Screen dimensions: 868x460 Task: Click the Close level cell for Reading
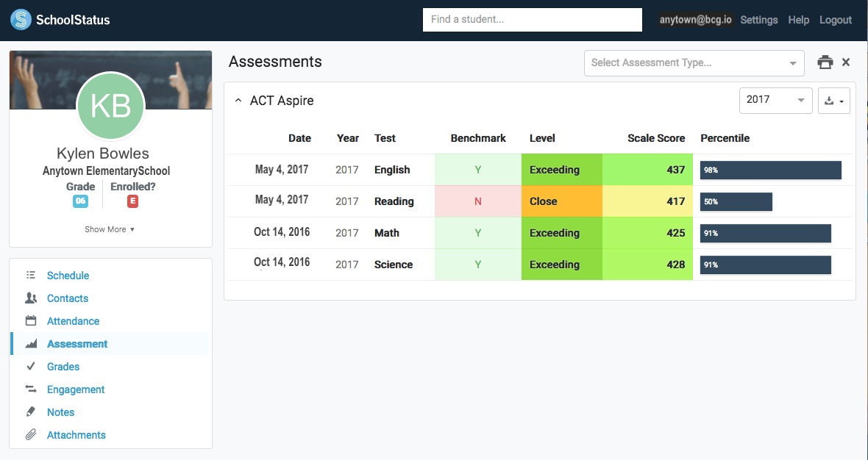click(x=561, y=201)
